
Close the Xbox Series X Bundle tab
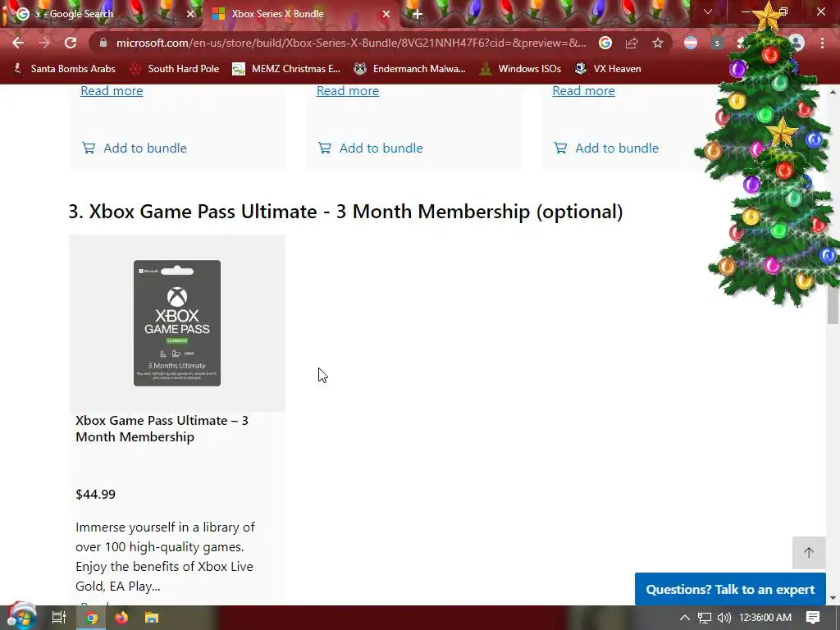[386, 14]
